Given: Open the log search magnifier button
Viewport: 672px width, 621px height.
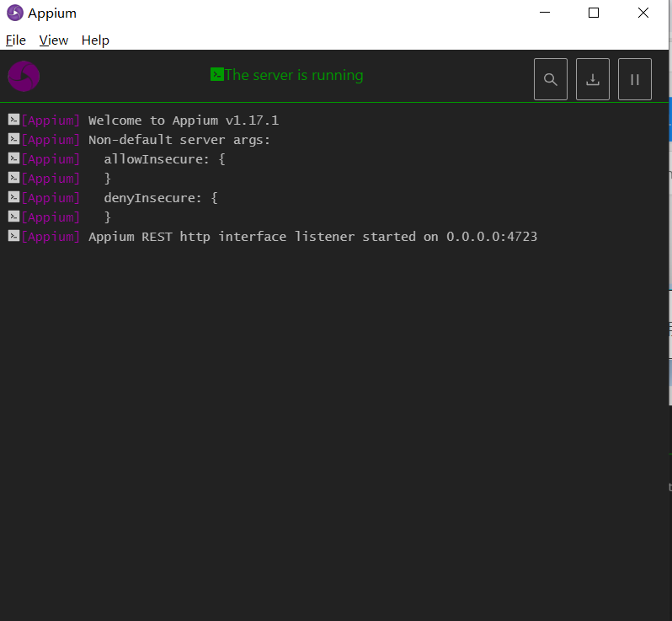Looking at the screenshot, I should click(550, 79).
